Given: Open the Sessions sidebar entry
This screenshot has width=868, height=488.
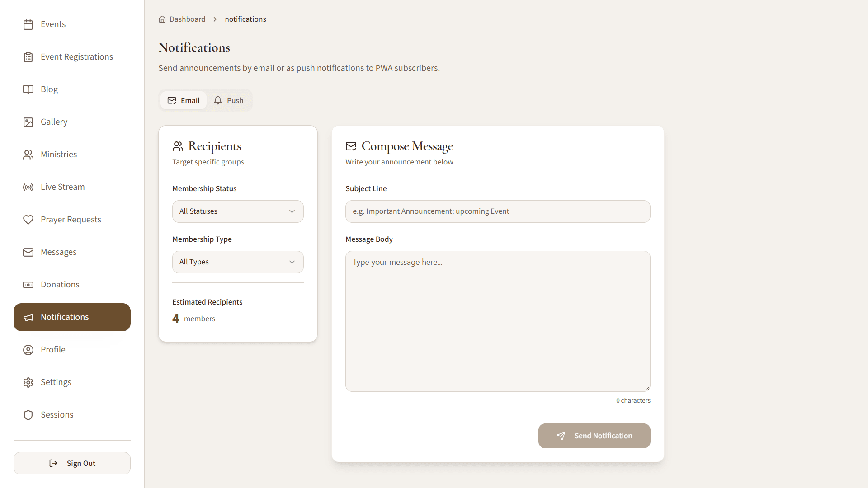Looking at the screenshot, I should click(72, 415).
